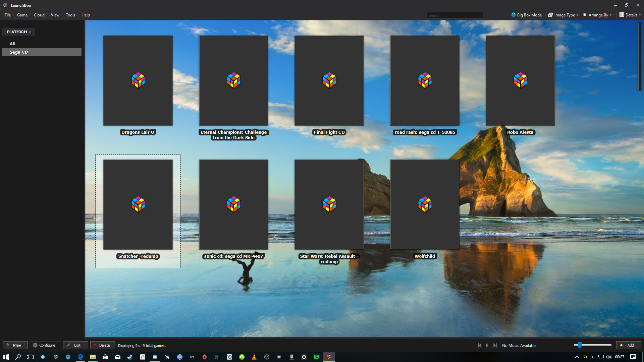The height and width of the screenshot is (362, 644).
Task: Open Discord from the taskbar
Action: [155, 357]
